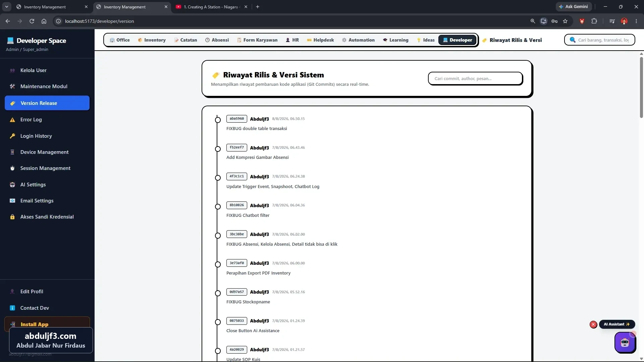Open Akses Sandi Kredensial in sidebar
Screen dimensions: 644x362
(x=47, y=217)
